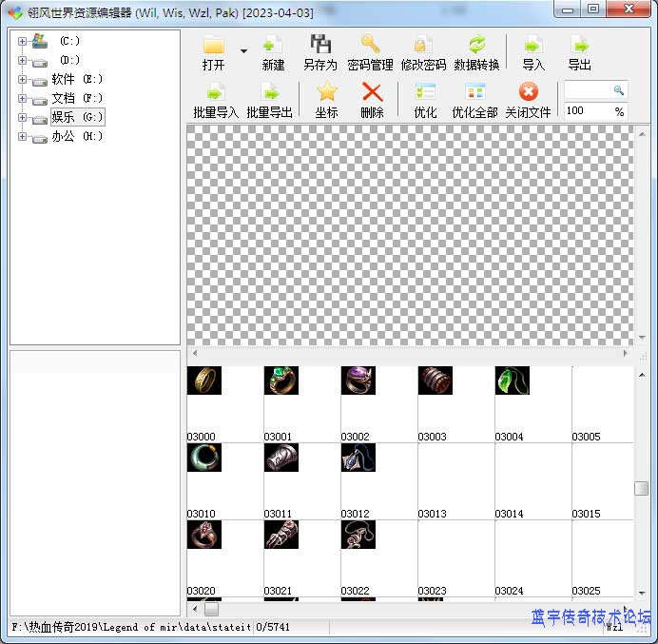Open 密码管理 password management key icon
658x644 pixels.
370,45
